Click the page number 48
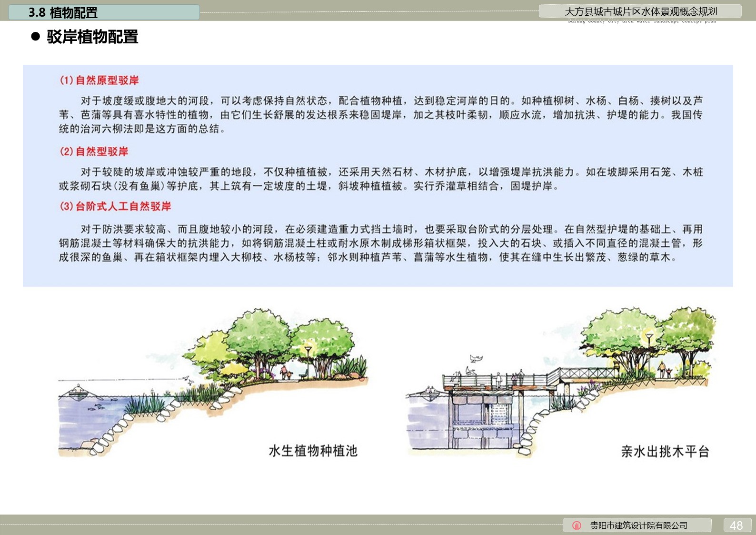756x535 pixels. (736, 525)
